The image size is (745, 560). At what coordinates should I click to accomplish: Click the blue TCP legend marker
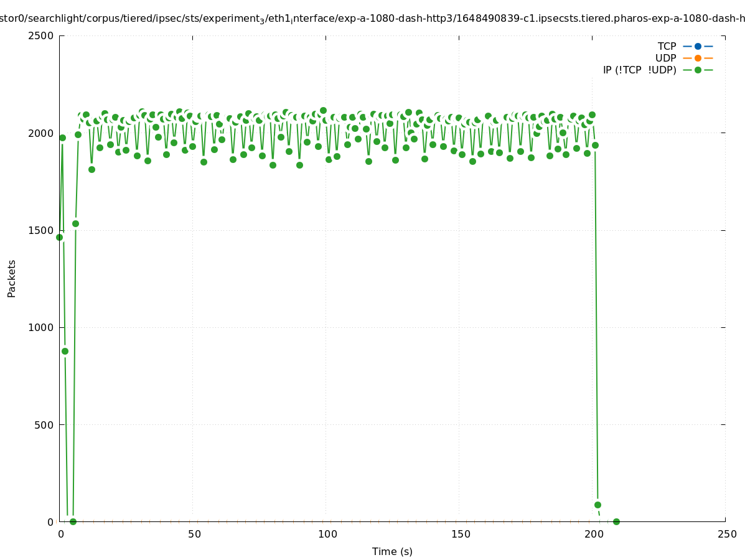point(698,46)
